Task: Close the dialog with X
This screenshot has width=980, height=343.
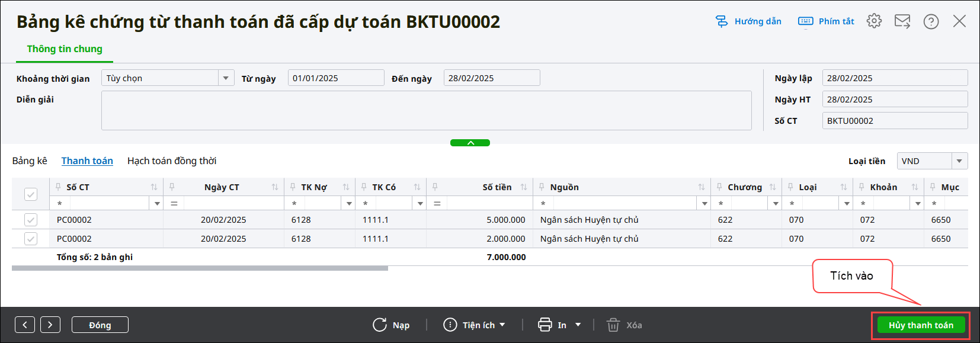Action: click(959, 21)
